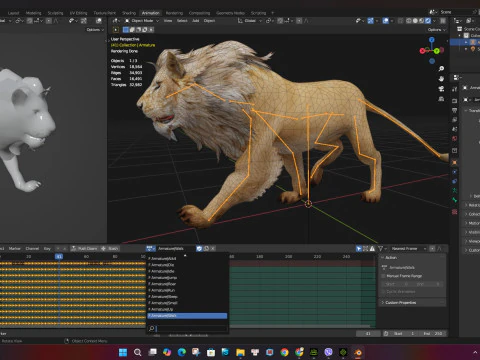This screenshot has height=360, width=480.
Task: Switch to the Scripting workspace tab
Action: tap(258, 13)
